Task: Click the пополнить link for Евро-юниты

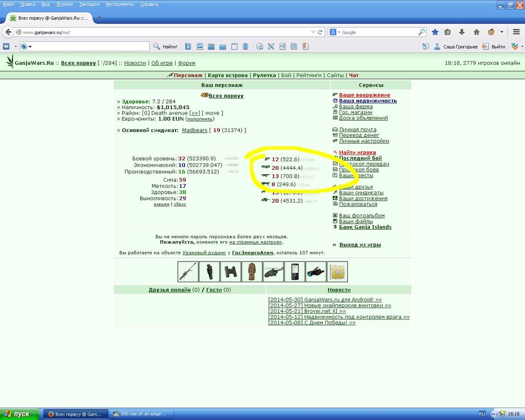Action: 200,119
